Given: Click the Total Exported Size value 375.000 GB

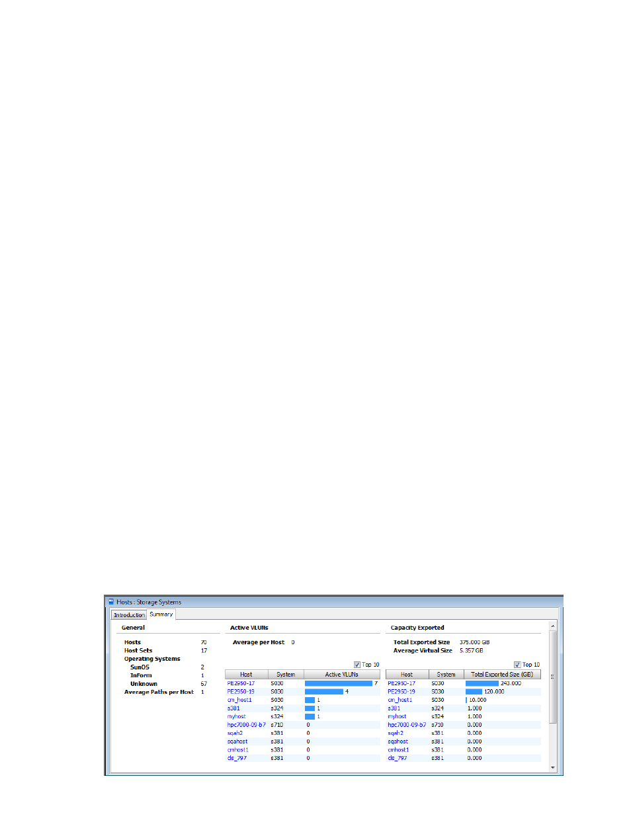Looking at the screenshot, I should [475, 642].
